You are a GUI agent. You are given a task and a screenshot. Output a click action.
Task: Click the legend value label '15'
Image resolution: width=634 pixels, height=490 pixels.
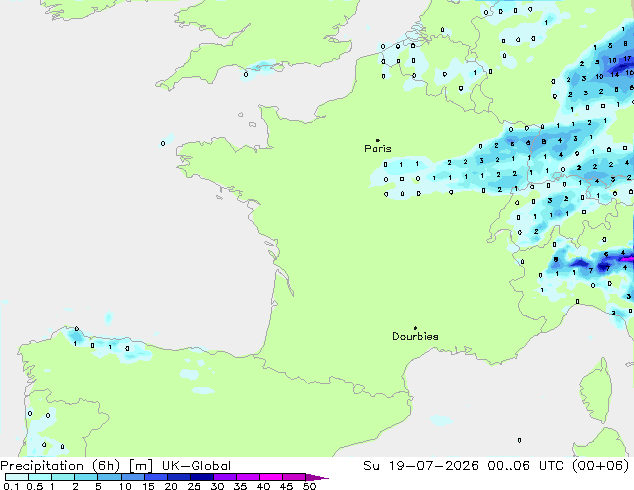pyautogui.click(x=148, y=486)
